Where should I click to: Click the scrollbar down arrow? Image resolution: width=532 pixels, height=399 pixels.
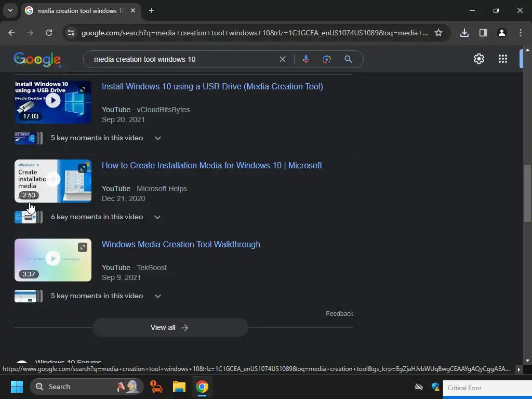pos(527,361)
